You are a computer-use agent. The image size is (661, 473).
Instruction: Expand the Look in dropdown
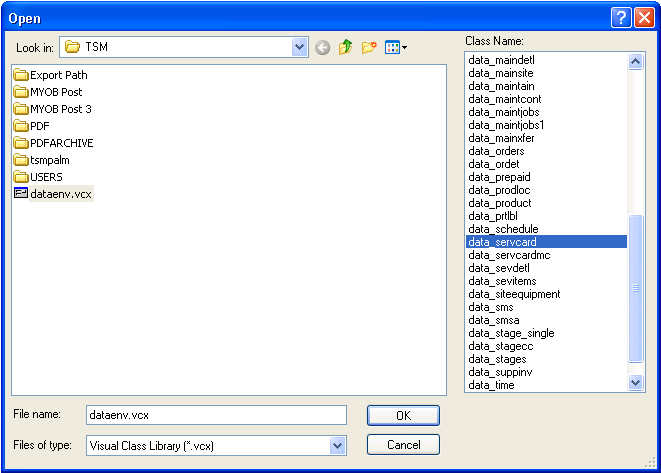299,47
